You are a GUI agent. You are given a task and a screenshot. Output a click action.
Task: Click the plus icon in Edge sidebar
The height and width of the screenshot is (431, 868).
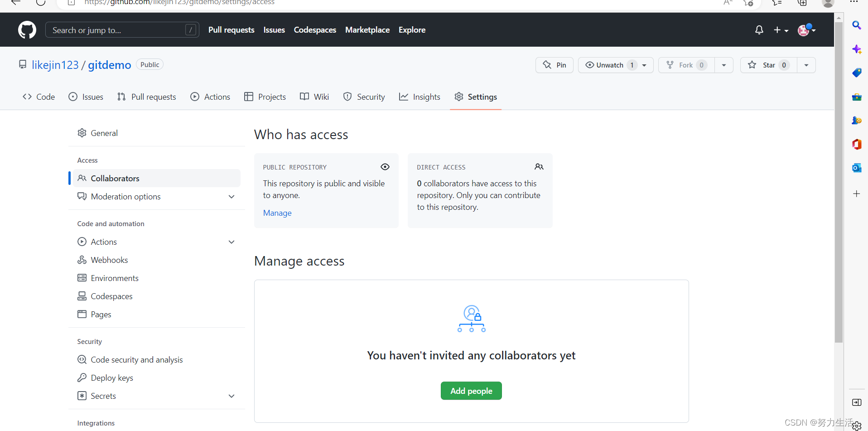pyautogui.click(x=856, y=194)
